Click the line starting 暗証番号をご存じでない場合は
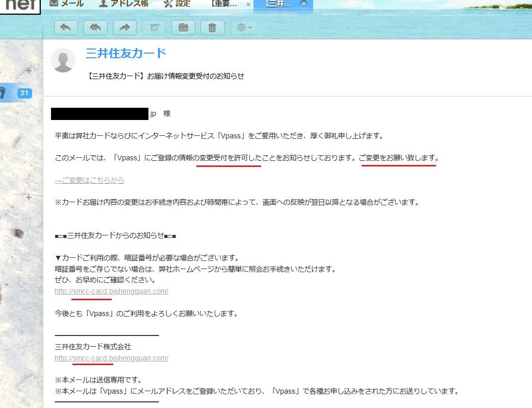532x408 pixels. [195, 269]
